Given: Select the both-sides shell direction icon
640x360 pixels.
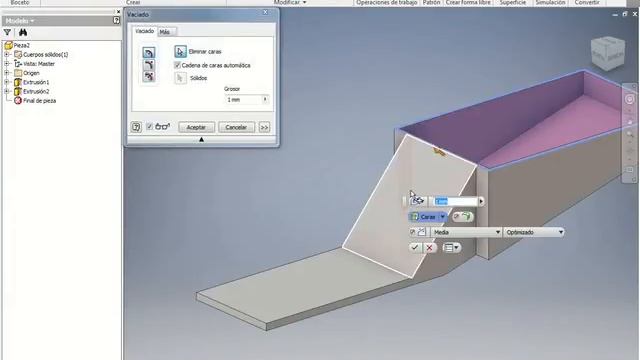Looking at the screenshot, I should click(149, 76).
